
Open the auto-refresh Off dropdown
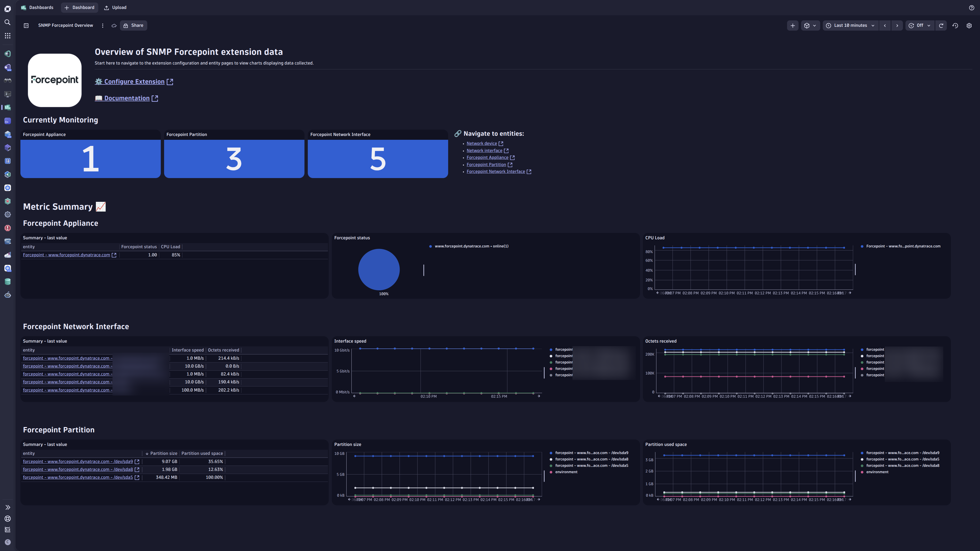[920, 26]
